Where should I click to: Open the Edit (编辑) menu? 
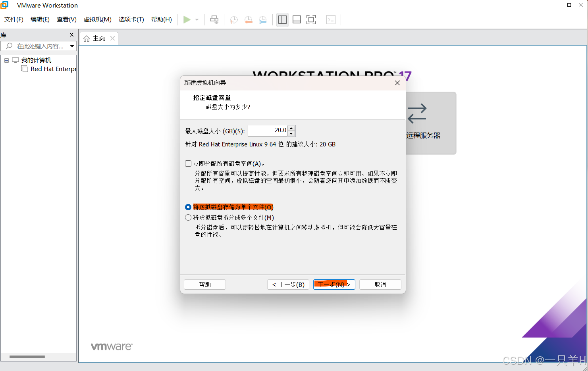pos(40,19)
